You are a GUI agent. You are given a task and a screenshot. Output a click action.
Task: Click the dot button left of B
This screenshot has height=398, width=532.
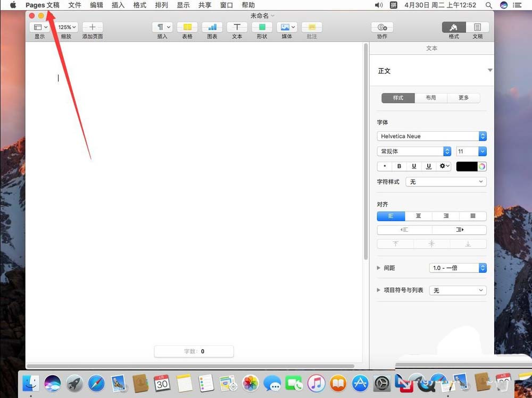click(385, 166)
